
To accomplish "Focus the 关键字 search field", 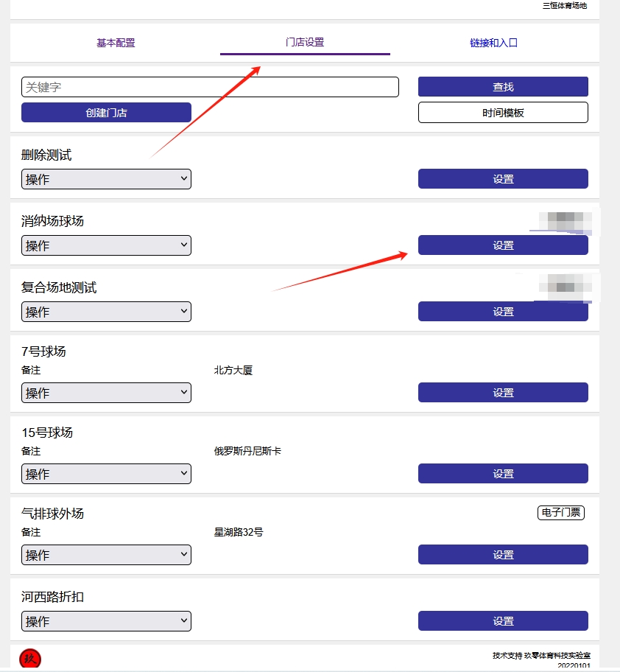I will click(210, 87).
